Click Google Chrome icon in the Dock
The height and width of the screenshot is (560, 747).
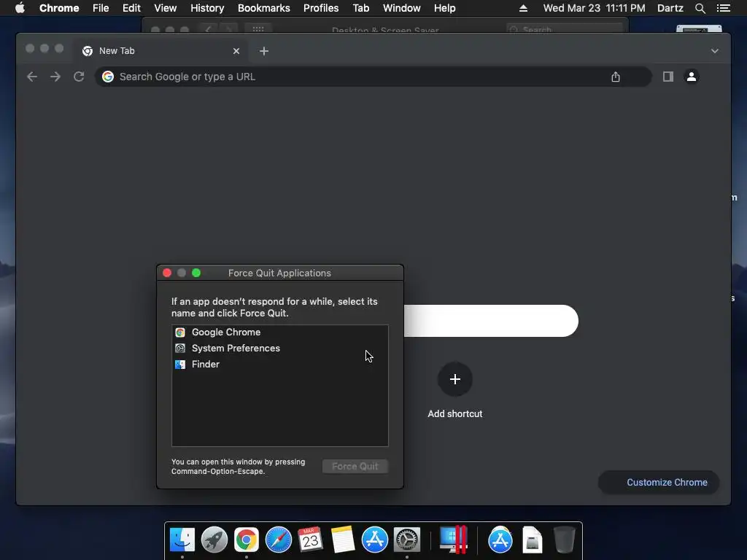click(247, 540)
